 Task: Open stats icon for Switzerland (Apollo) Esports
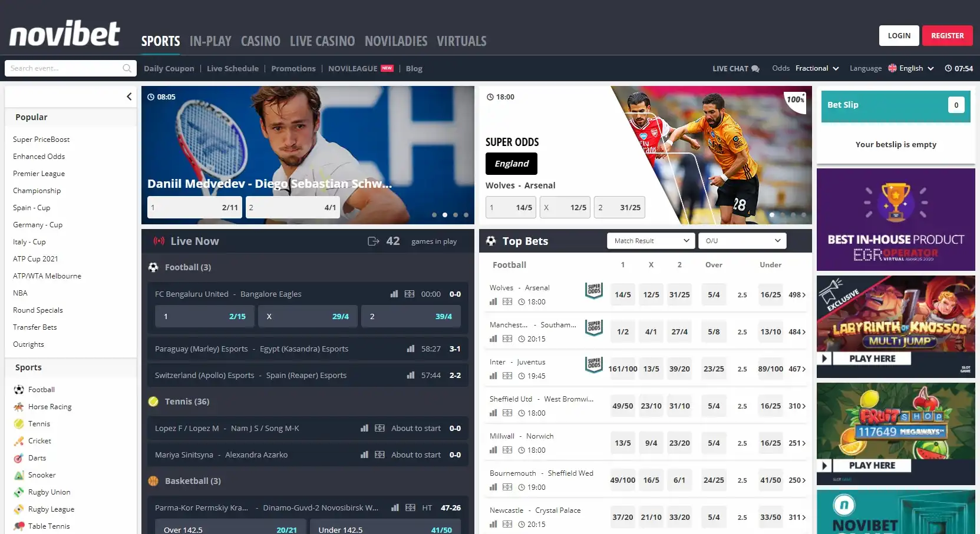[x=411, y=375]
